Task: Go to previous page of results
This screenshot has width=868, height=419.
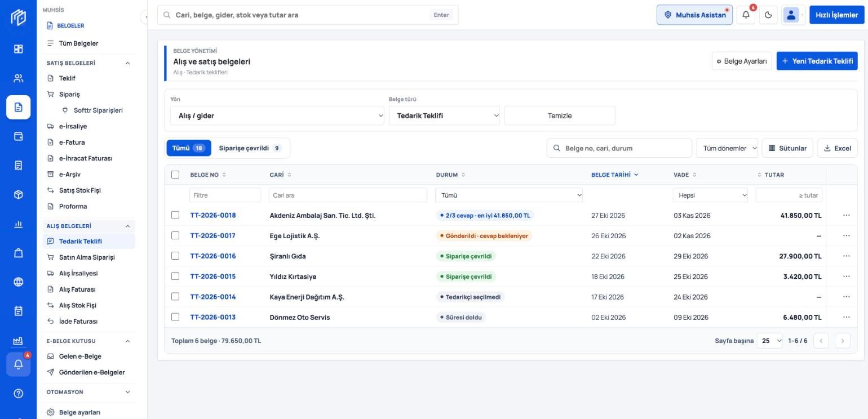Action: coord(821,341)
